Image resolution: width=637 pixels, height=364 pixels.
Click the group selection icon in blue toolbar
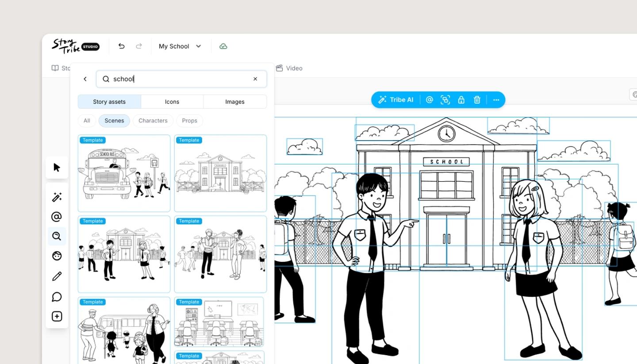(x=445, y=100)
